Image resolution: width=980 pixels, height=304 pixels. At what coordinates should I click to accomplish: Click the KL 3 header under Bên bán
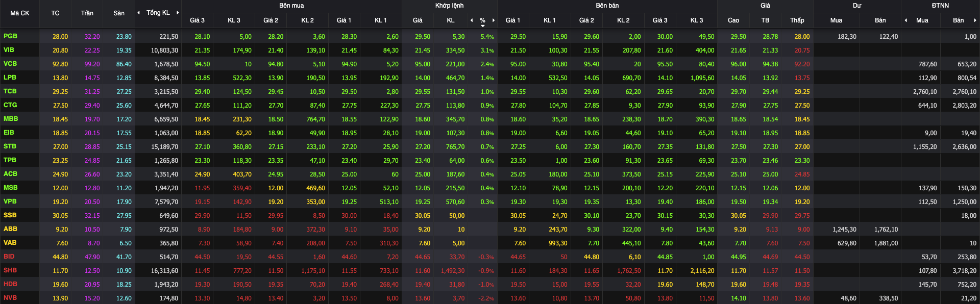pyautogui.click(x=697, y=20)
